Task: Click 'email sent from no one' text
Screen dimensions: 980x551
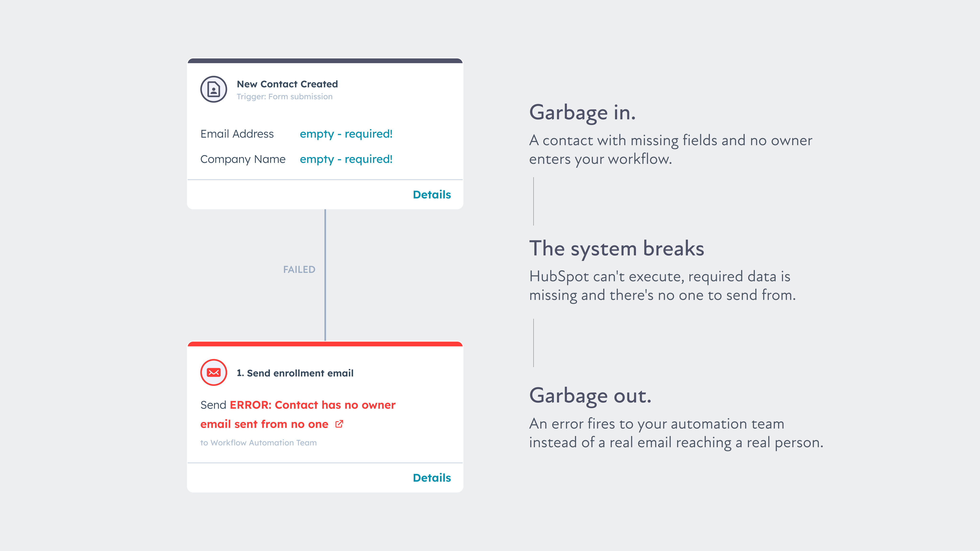Action: point(264,424)
